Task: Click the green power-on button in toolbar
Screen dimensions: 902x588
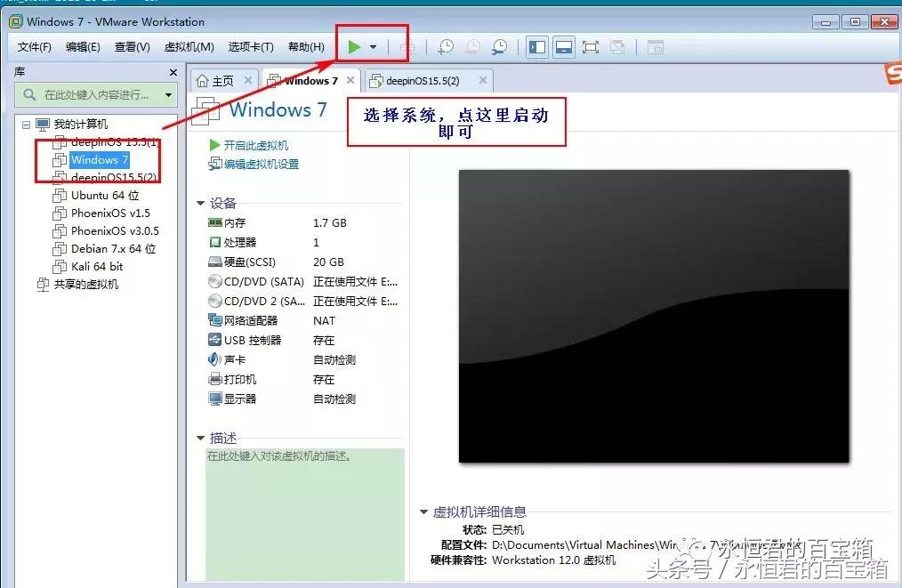Action: pos(354,47)
